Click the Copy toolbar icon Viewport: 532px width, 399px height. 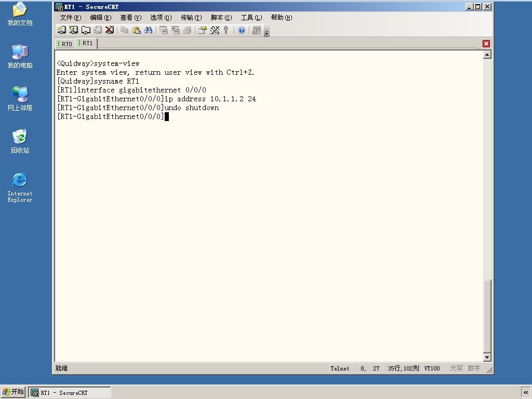[125, 30]
